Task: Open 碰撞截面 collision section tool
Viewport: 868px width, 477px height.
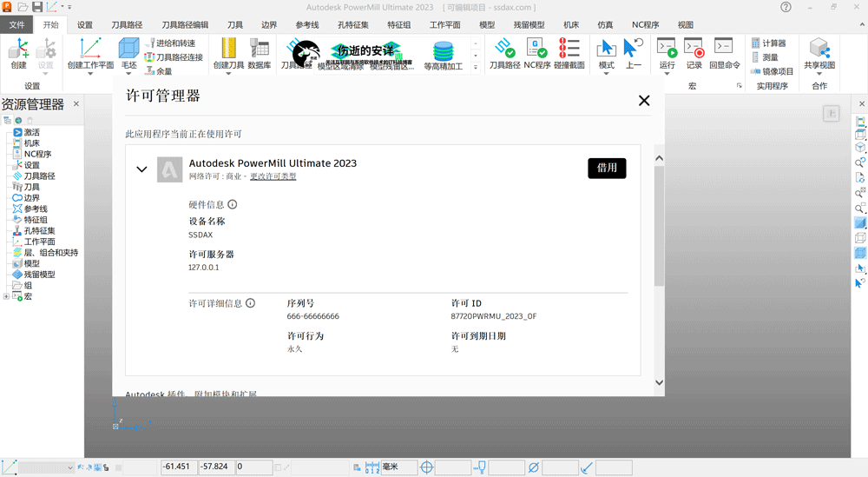Action: click(569, 54)
